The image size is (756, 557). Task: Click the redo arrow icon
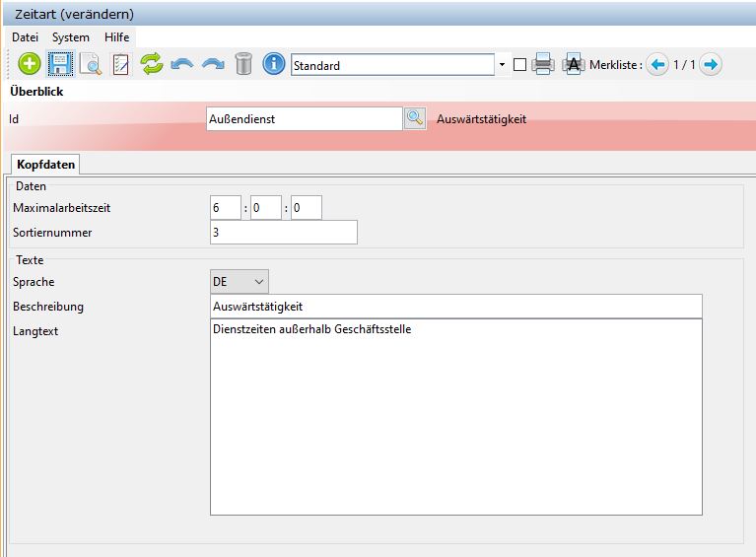pyautogui.click(x=212, y=65)
